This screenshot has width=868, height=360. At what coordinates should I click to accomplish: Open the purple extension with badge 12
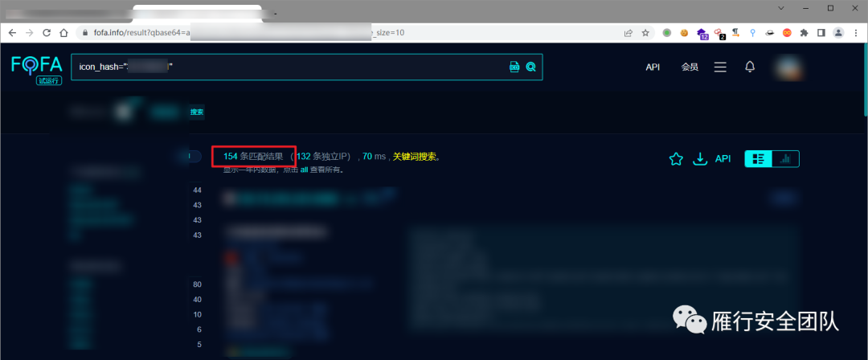coord(702,34)
